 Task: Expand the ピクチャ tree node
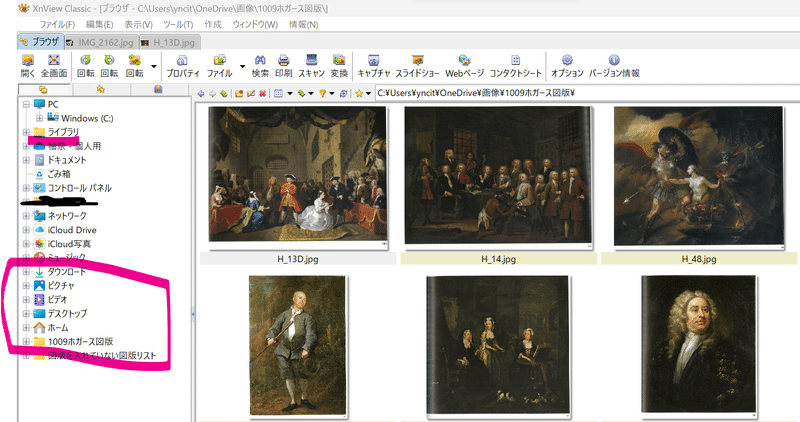pos(26,286)
